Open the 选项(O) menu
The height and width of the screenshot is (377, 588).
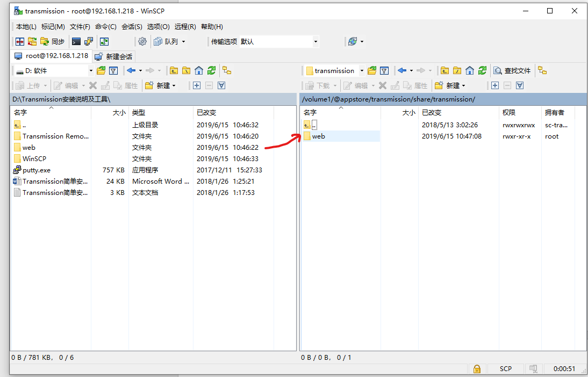point(158,27)
